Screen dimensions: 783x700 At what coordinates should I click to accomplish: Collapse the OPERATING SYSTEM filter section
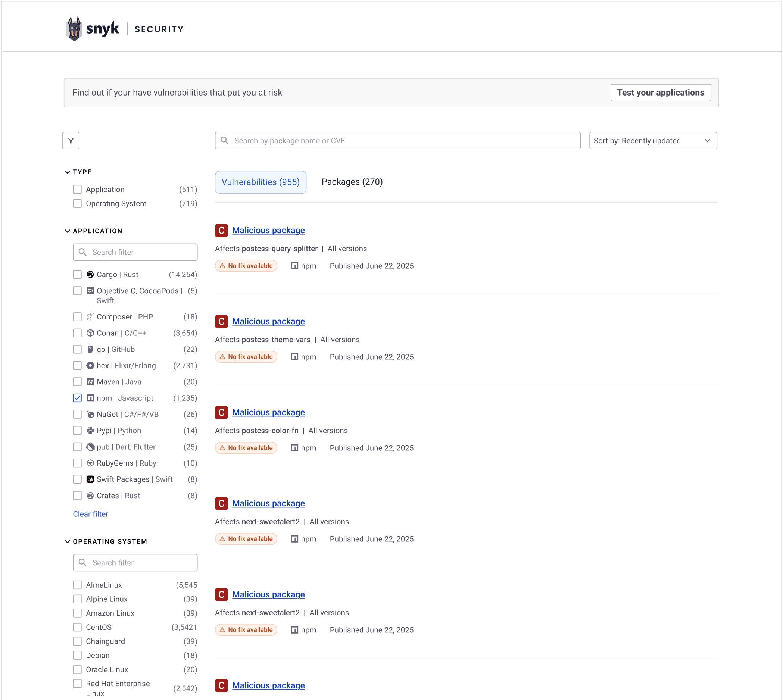coord(68,542)
